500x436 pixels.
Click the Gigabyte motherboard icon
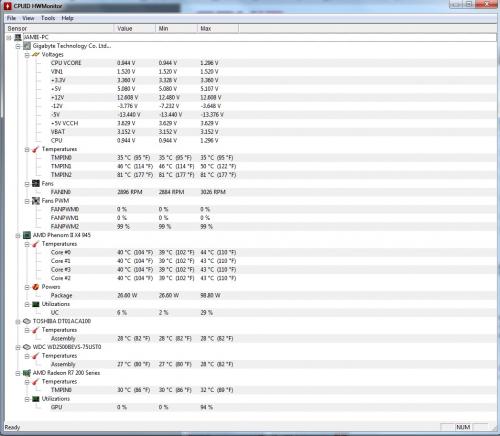tap(27, 46)
